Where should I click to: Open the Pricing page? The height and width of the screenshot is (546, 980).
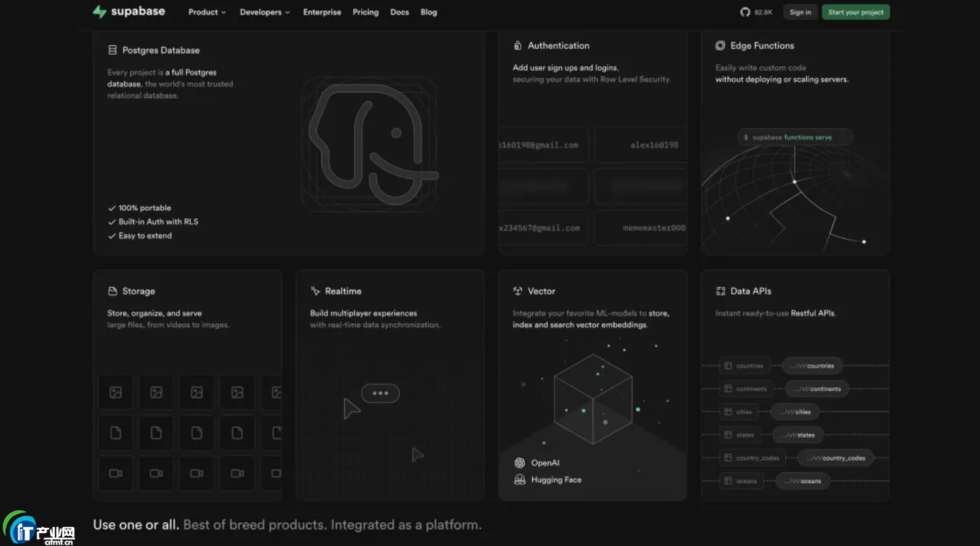click(x=365, y=12)
